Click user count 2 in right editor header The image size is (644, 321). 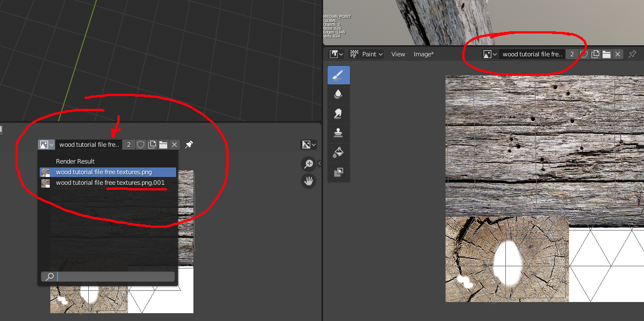click(572, 54)
